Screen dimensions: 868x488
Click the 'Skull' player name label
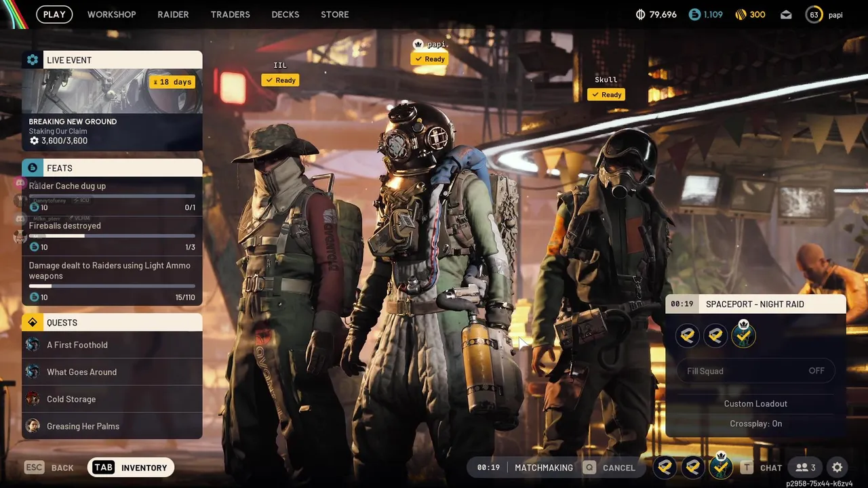[606, 79]
